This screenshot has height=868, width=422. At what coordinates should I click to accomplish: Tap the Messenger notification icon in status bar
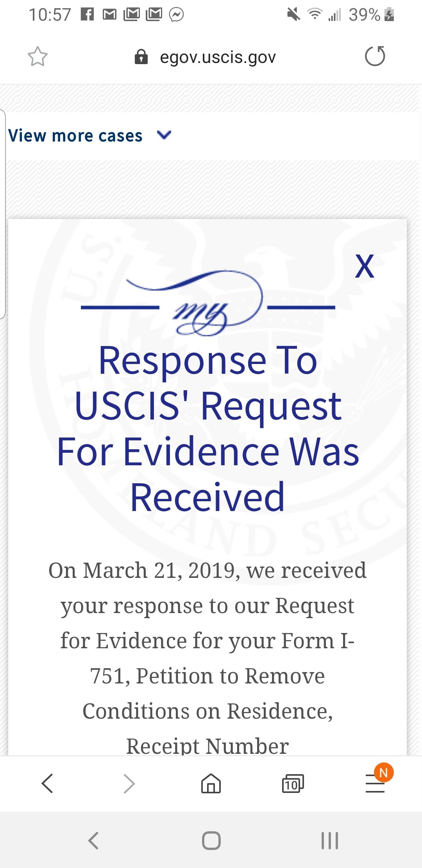(176, 15)
